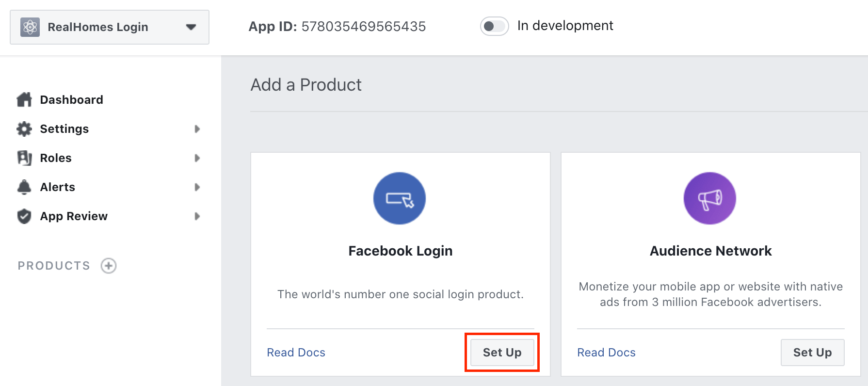Click the Alerts bell icon
868x386 pixels.
click(24, 187)
